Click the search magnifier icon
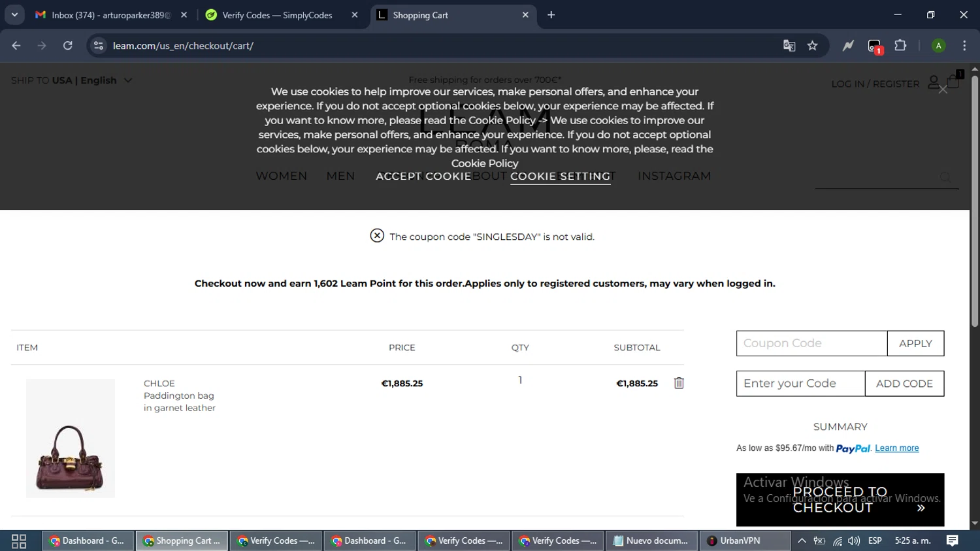Screen dimensions: 980x551 click(x=945, y=177)
